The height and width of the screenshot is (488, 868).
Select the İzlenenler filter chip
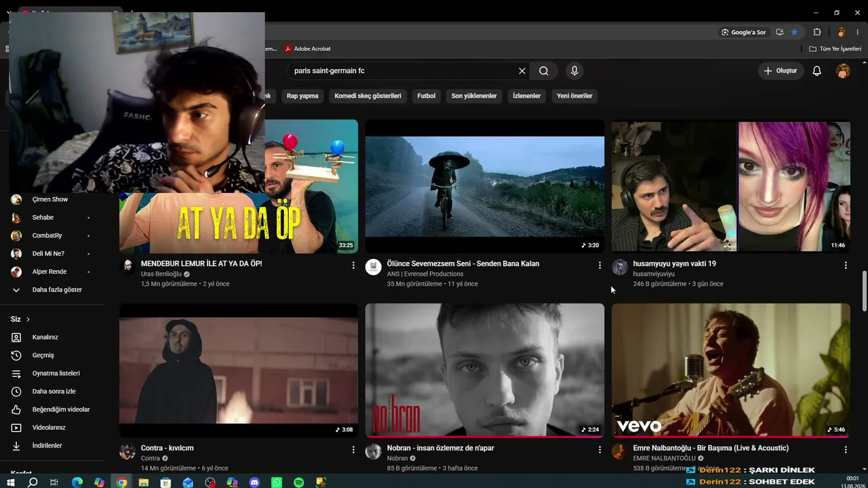[527, 96]
